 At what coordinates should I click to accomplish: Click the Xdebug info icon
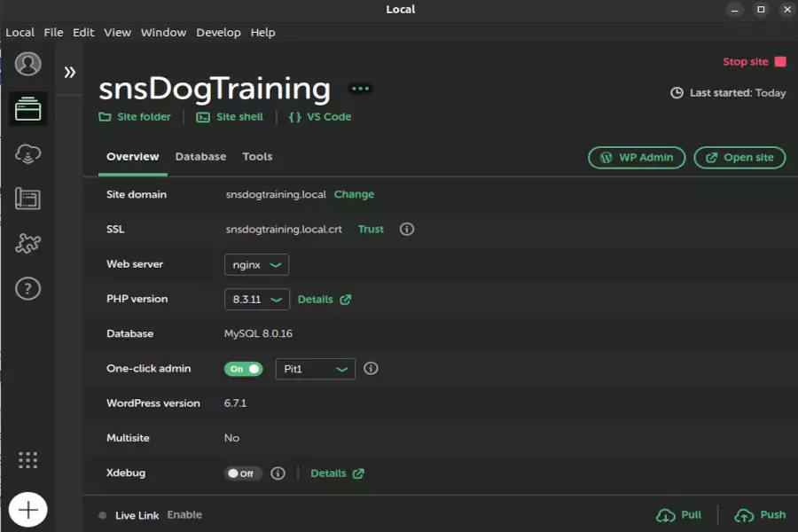pos(278,473)
